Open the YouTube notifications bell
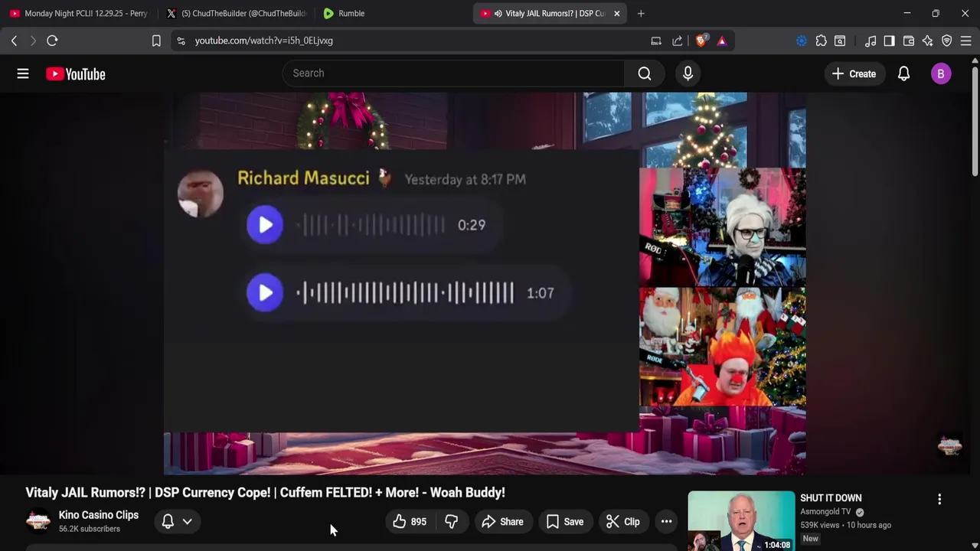 pyautogui.click(x=903, y=73)
